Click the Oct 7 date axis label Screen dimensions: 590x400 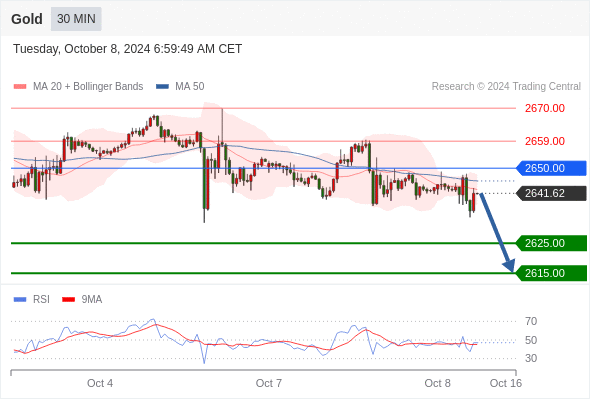pos(269,383)
